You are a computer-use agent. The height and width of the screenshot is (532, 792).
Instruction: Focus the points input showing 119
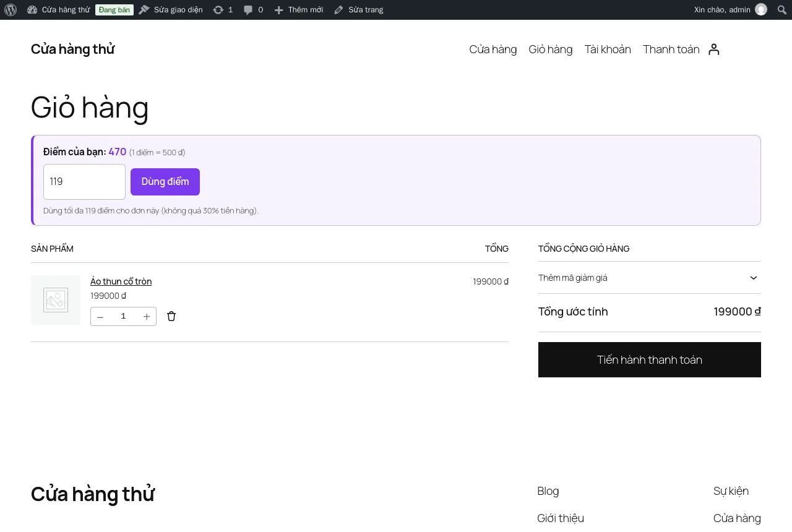pos(84,182)
